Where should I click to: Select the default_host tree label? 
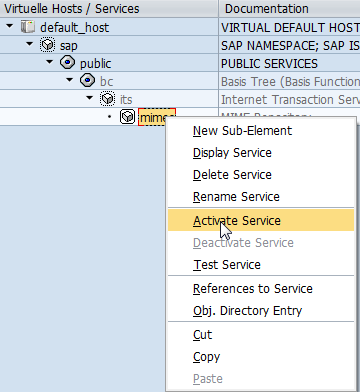[x=74, y=27]
